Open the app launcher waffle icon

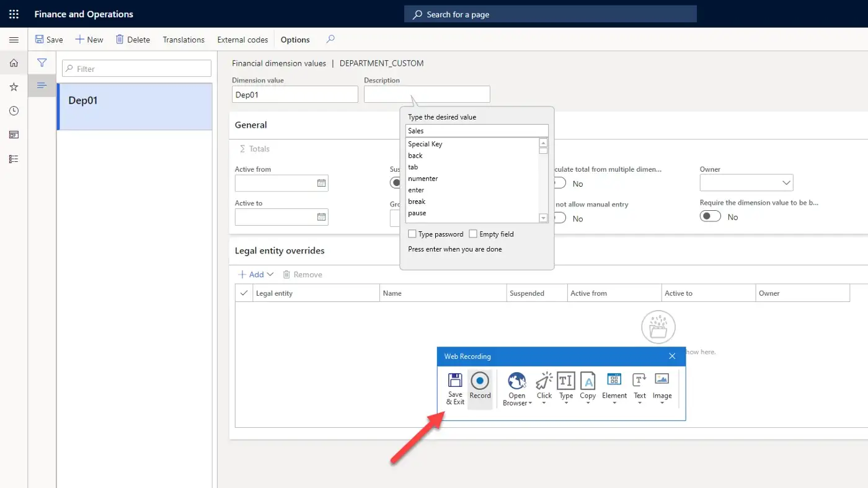tap(14, 14)
